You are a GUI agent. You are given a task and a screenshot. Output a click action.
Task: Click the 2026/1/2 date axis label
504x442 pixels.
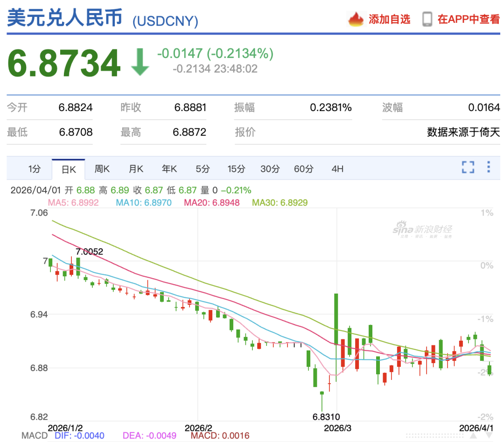click(65, 428)
